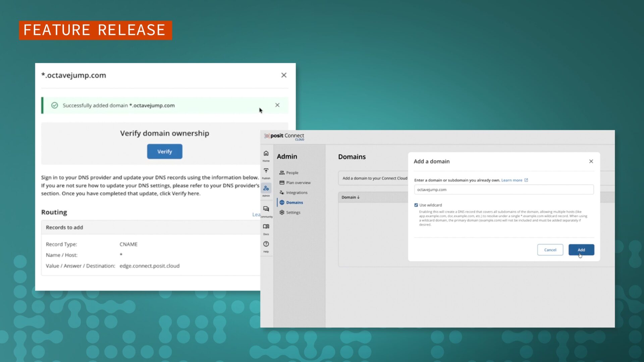644x362 pixels.
Task: Click the Home icon in sidebar
Action: 266,154
